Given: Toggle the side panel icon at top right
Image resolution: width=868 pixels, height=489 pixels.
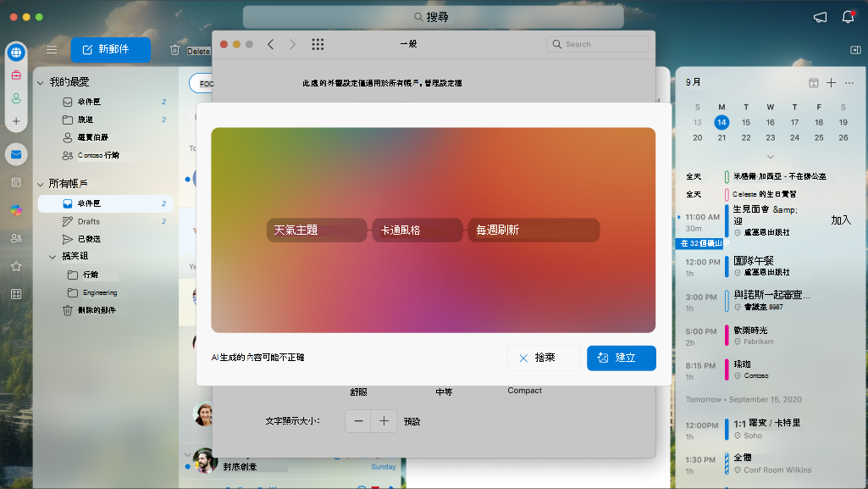Looking at the screenshot, I should point(855,50).
